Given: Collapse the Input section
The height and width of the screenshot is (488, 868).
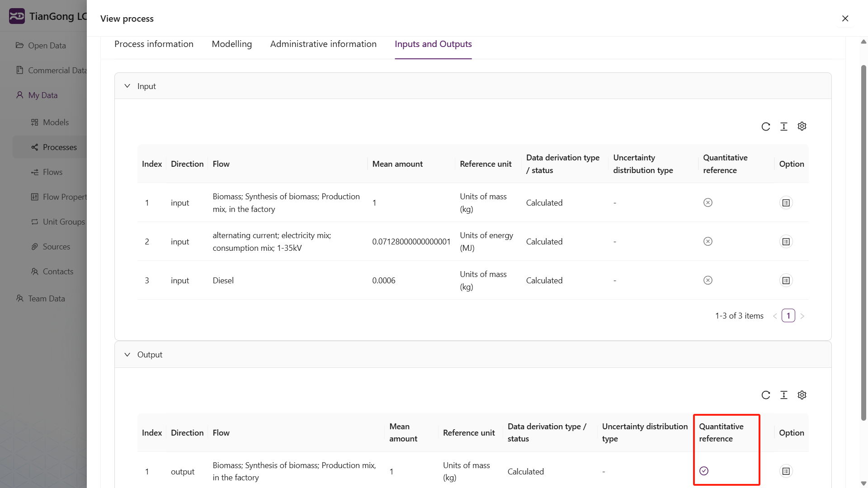Looking at the screenshot, I should [x=127, y=86].
